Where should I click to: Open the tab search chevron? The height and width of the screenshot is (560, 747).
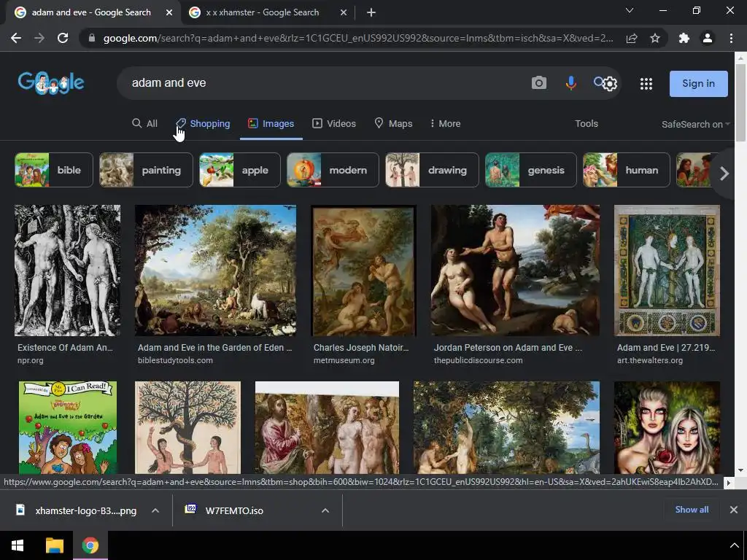pos(630,10)
